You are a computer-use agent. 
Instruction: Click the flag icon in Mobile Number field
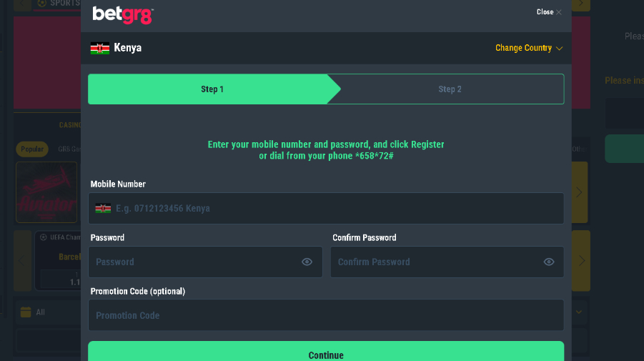(x=103, y=209)
